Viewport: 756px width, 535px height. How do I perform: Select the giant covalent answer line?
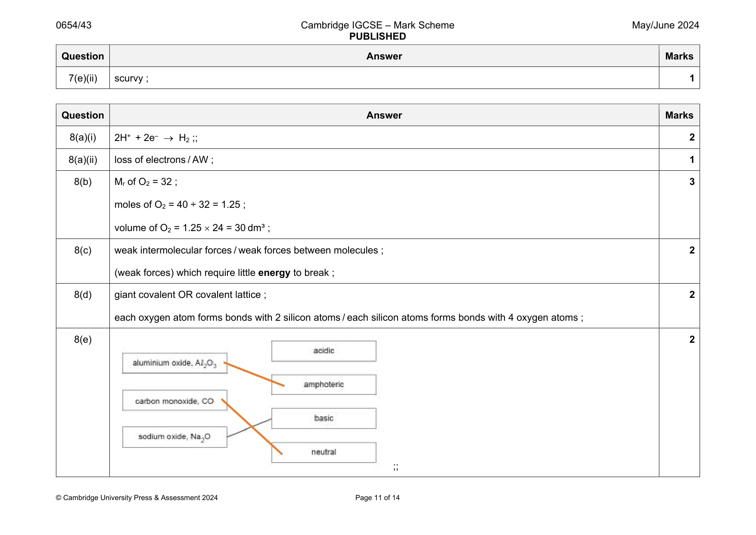(190, 295)
